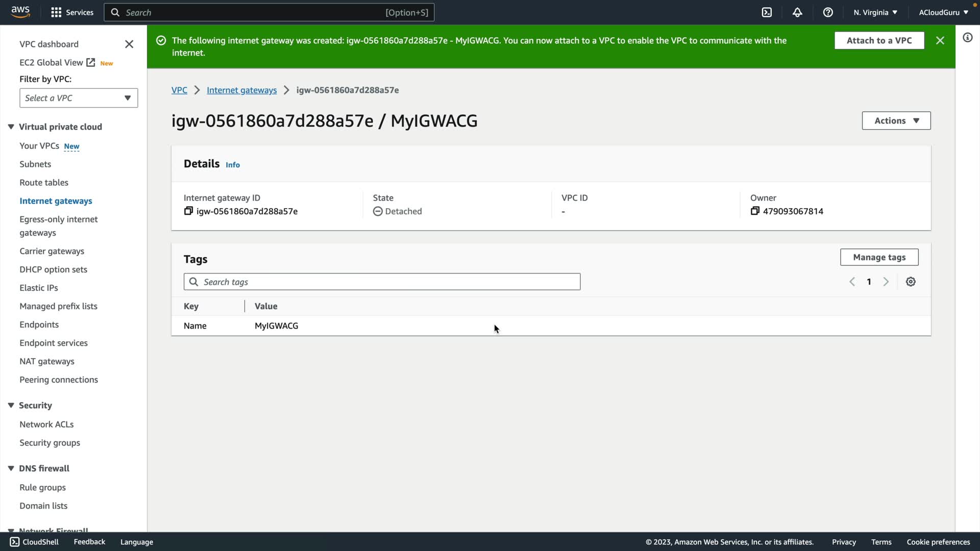Copy the owner account ID
The width and height of the screenshot is (980, 551).
755,211
